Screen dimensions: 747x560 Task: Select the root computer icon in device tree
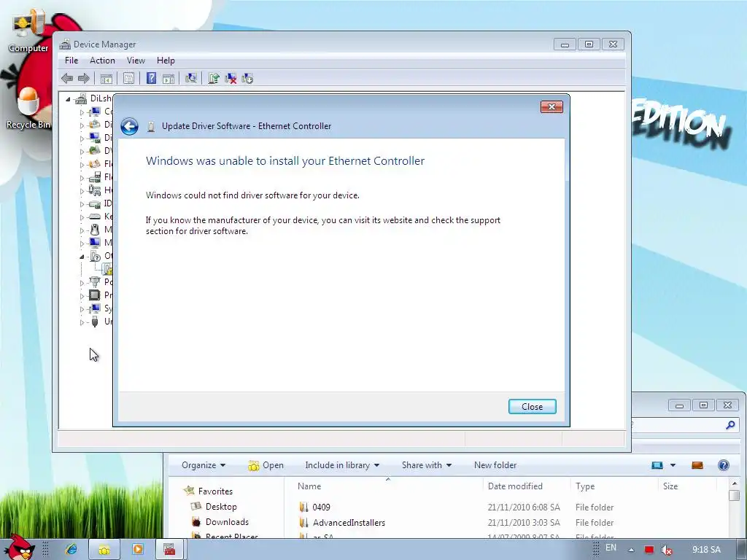(x=81, y=98)
